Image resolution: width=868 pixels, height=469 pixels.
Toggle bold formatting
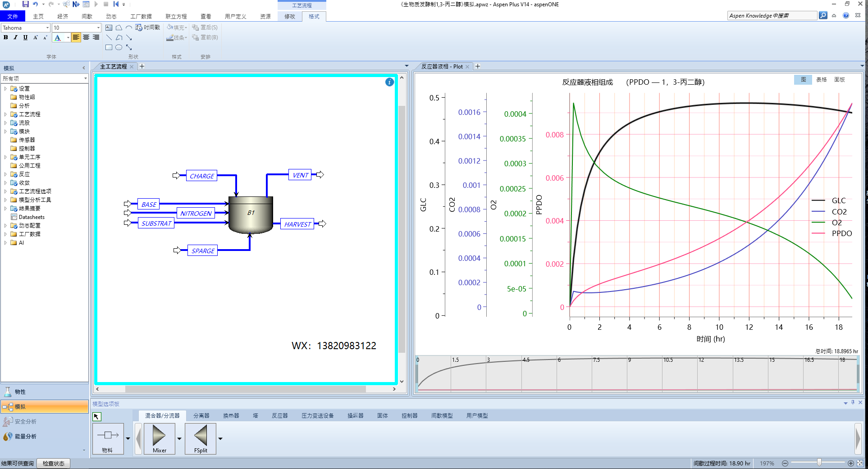(x=6, y=37)
